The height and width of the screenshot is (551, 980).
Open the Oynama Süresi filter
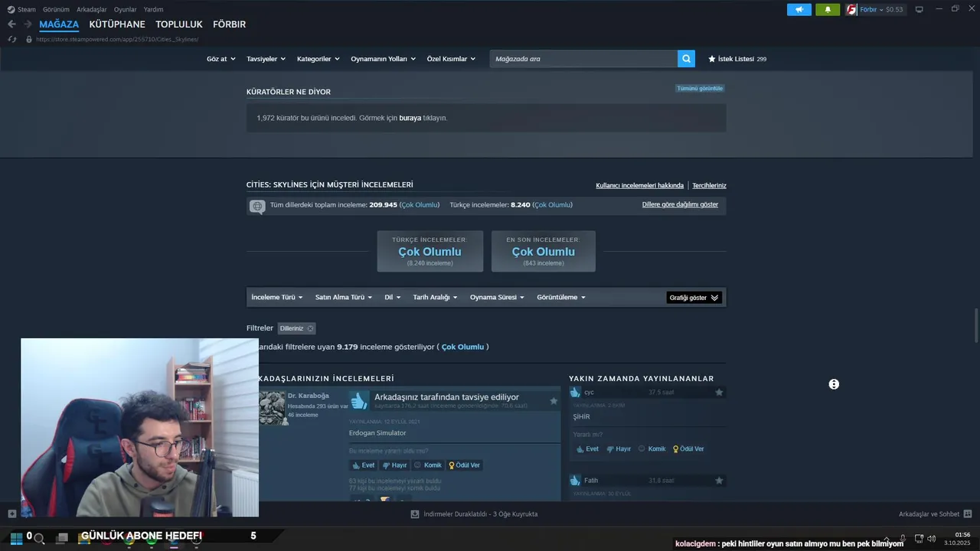point(497,297)
